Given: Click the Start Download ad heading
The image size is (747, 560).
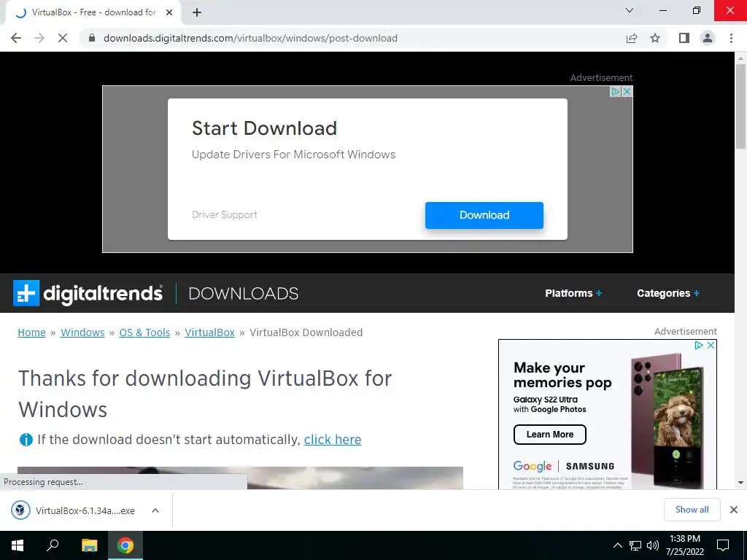Looking at the screenshot, I should coord(264,128).
